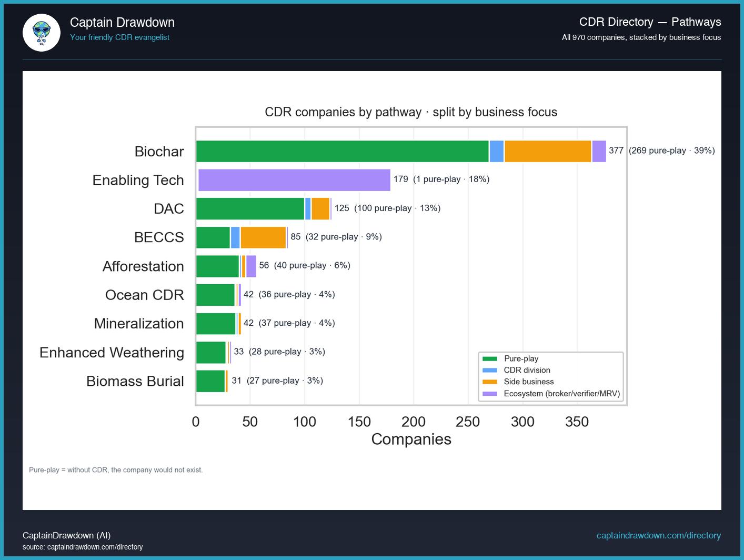Screen dimensions: 744x560
Task: Click the Biochar 377 total value label
Action: [x=616, y=151]
